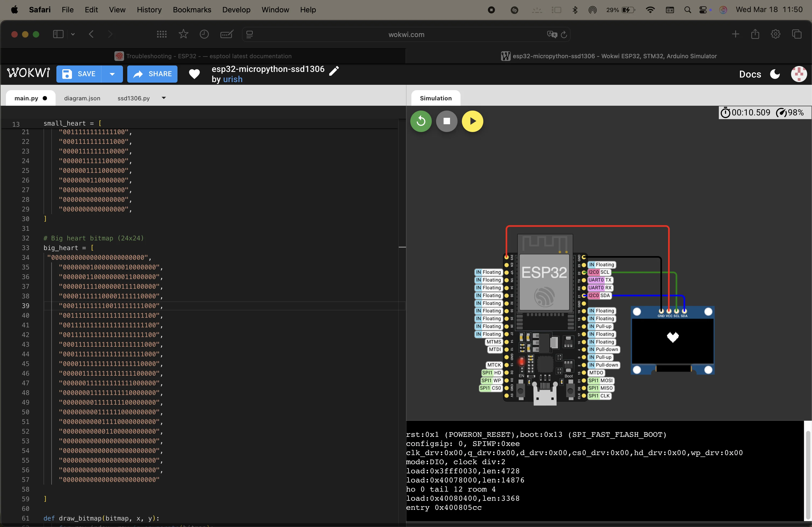Open Safari share sheet icon
812x527 pixels.
[755, 34]
